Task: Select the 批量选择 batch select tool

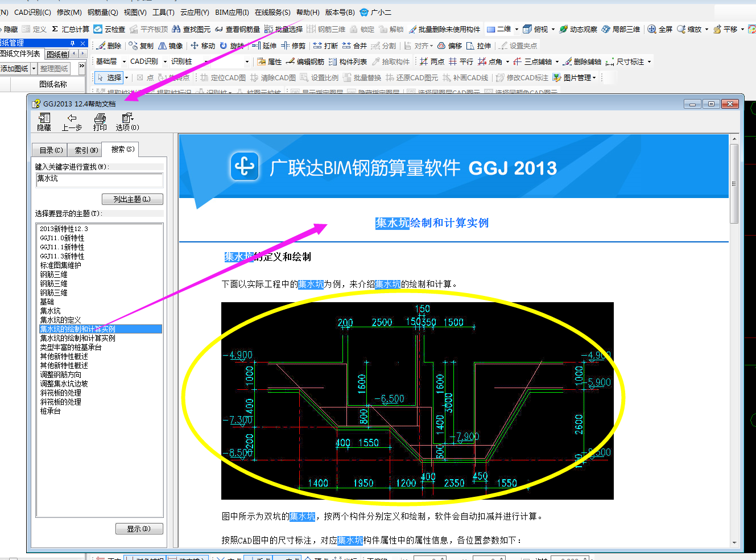Action: pyautogui.click(x=283, y=29)
